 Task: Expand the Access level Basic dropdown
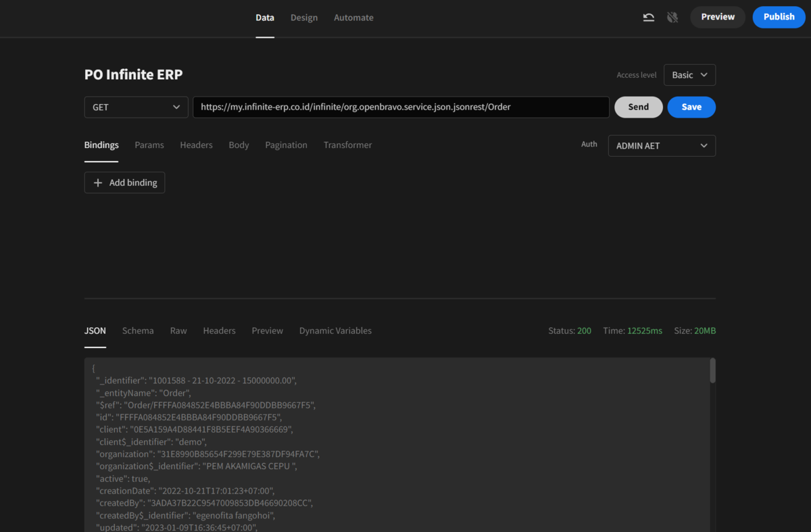[x=689, y=74]
